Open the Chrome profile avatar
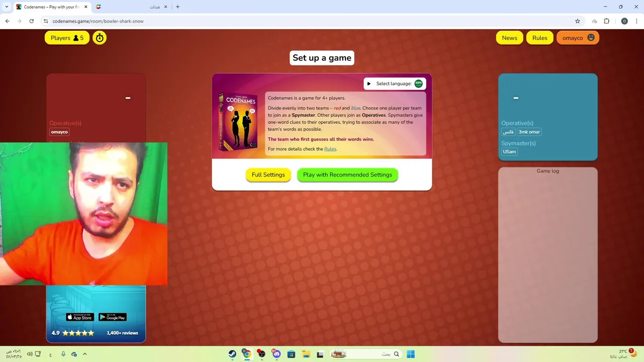The height and width of the screenshot is (362, 644). [624, 21]
